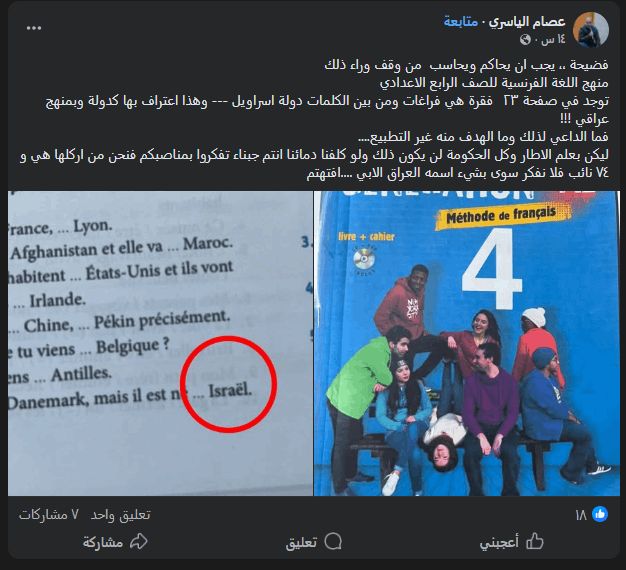
Task: Comment using the تعليق button
Action: coord(314,542)
